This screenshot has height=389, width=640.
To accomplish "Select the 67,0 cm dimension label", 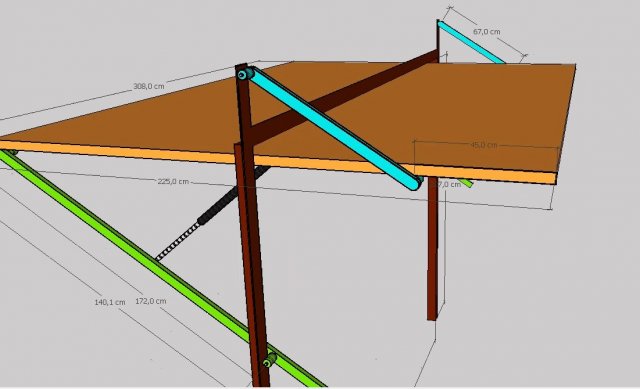I will [487, 32].
